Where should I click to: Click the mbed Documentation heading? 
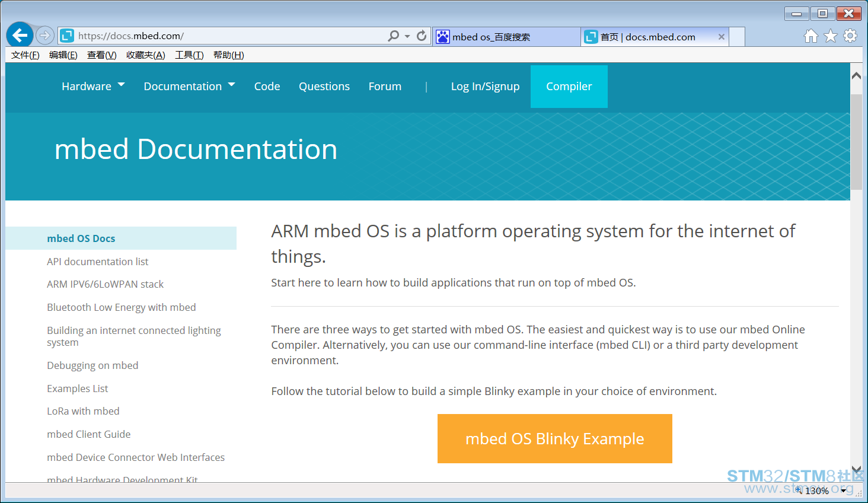[x=196, y=149]
